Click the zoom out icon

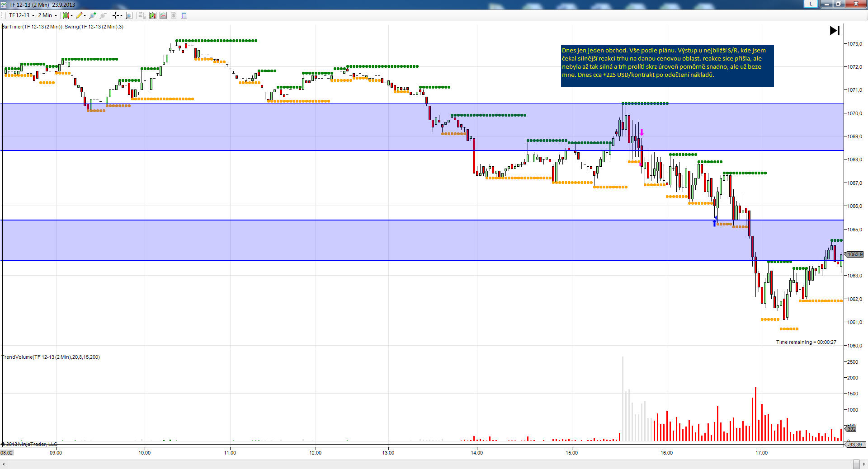point(103,15)
